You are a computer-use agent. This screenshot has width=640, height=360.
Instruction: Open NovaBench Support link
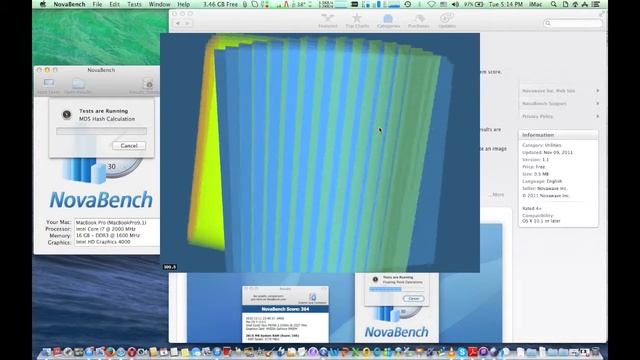coord(544,103)
